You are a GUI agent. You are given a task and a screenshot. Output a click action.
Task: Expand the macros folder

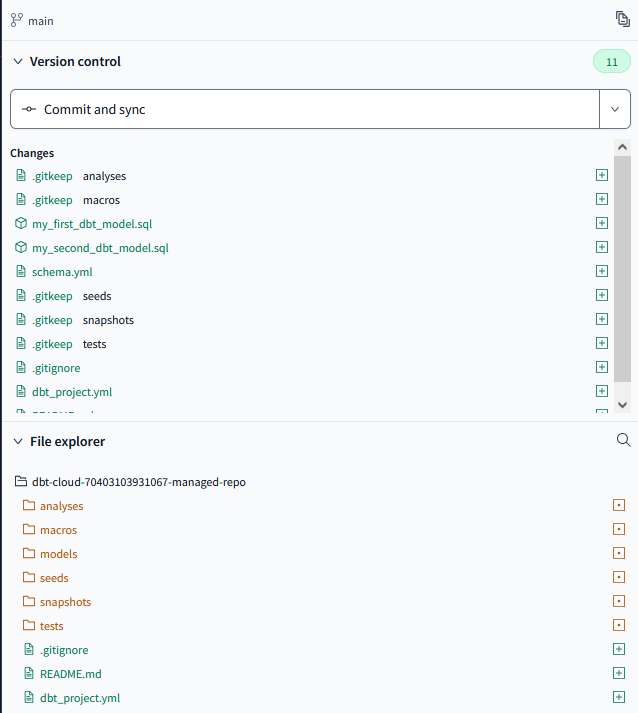coord(58,530)
